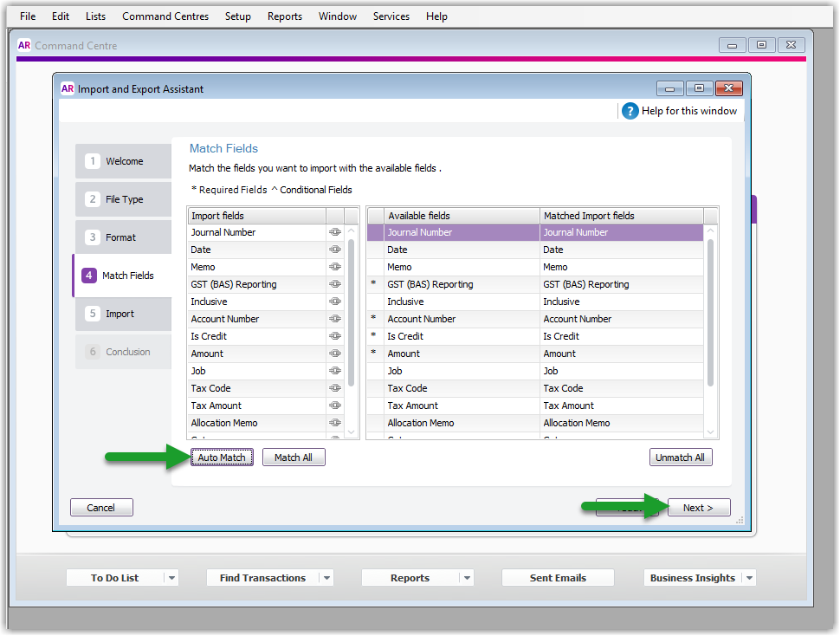This screenshot has height=636, width=840.
Task: Expand the Business Insights dropdown arrow
Action: click(749, 578)
